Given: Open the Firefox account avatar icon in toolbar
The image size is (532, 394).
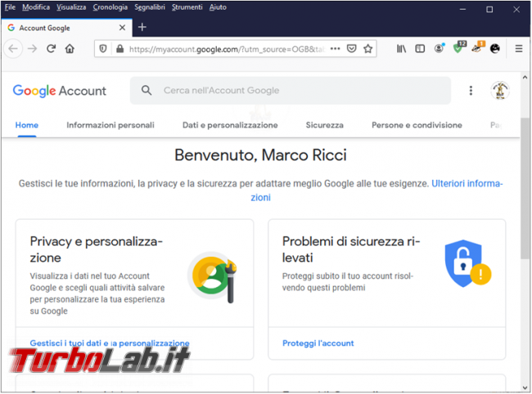Looking at the screenshot, I should tap(439, 48).
